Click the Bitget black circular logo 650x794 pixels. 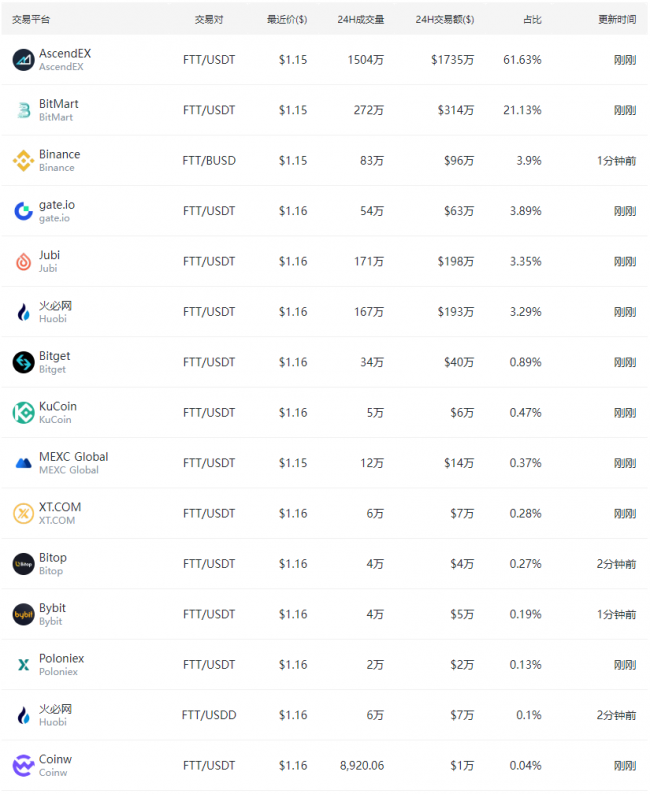point(23,362)
